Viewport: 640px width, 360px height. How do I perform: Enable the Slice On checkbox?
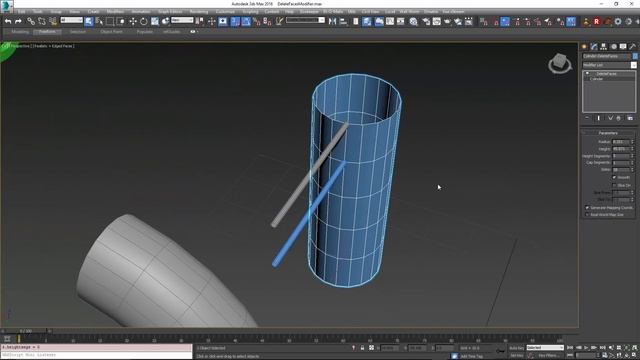click(x=614, y=185)
